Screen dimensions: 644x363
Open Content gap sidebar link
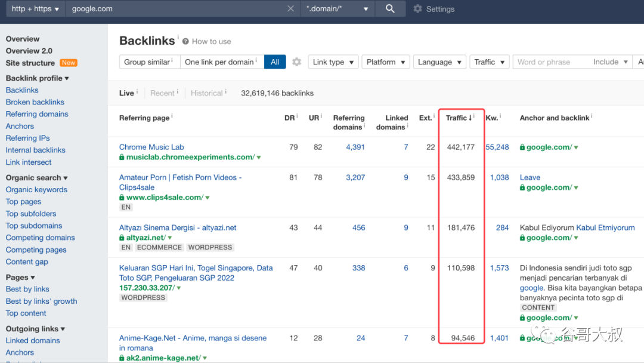[27, 262]
